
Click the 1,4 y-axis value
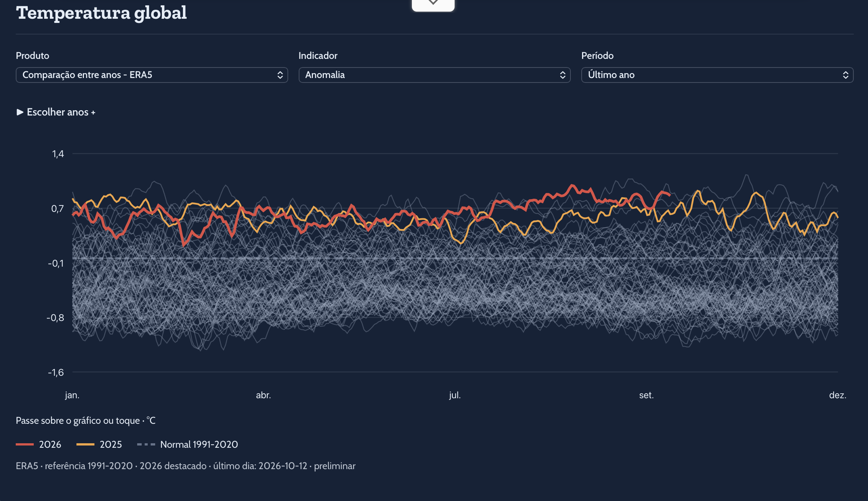(58, 154)
